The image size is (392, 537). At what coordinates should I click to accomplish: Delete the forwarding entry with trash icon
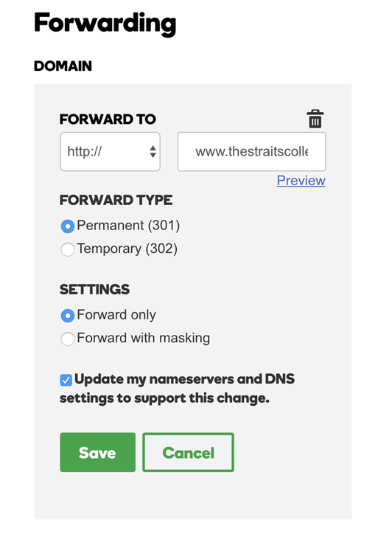click(315, 119)
